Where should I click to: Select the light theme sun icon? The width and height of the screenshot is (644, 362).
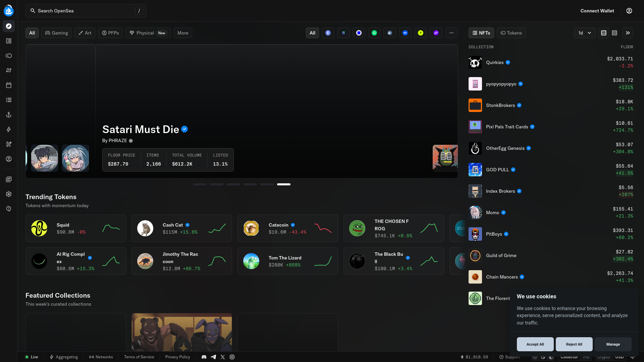pos(535,357)
